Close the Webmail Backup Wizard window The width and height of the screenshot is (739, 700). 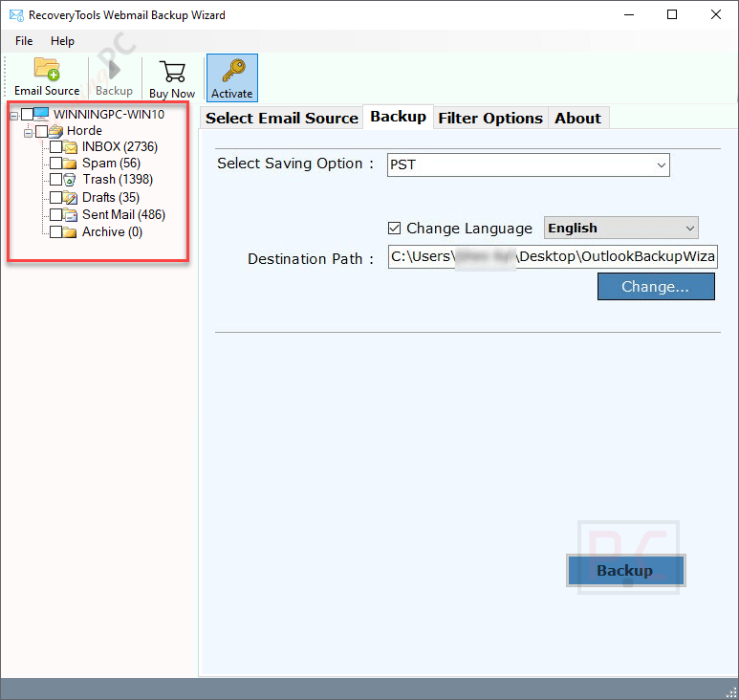coord(716,14)
